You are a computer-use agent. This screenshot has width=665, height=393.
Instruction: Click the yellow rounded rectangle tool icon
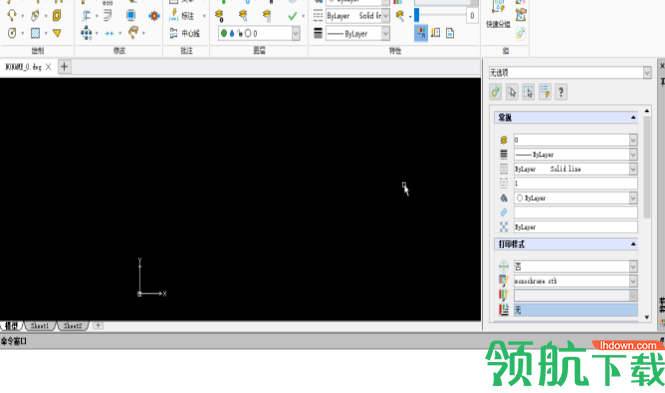[x=57, y=16]
